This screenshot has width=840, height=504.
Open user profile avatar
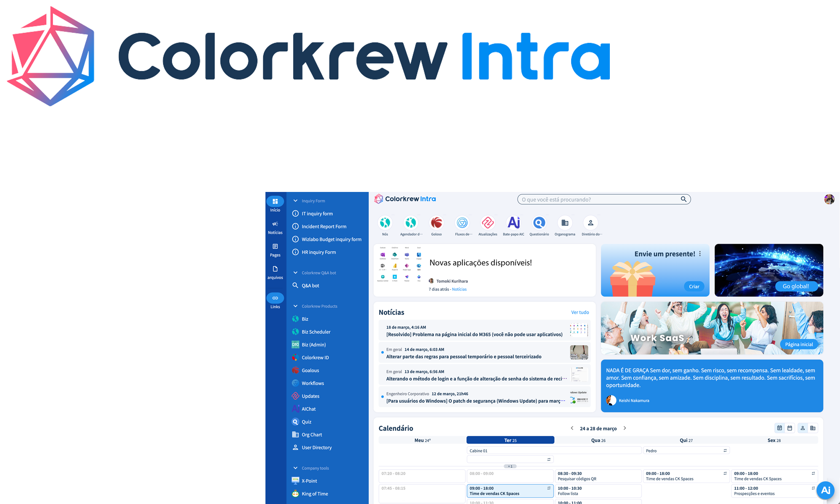(x=829, y=199)
